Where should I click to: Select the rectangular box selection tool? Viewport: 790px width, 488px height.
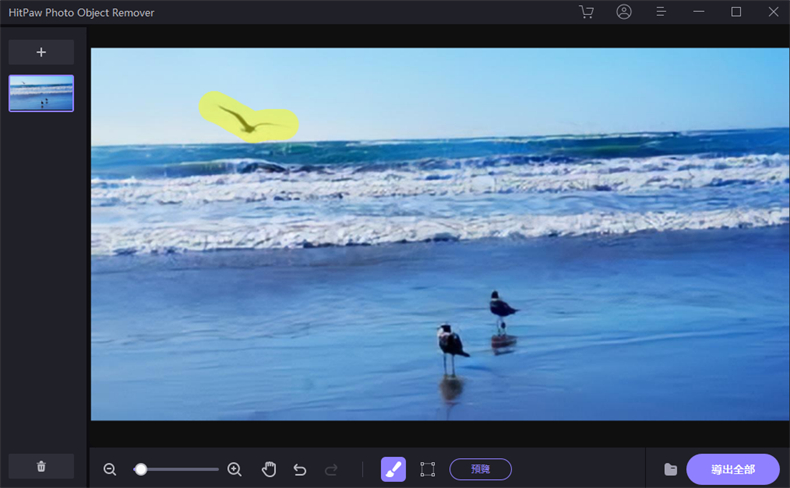click(x=428, y=469)
